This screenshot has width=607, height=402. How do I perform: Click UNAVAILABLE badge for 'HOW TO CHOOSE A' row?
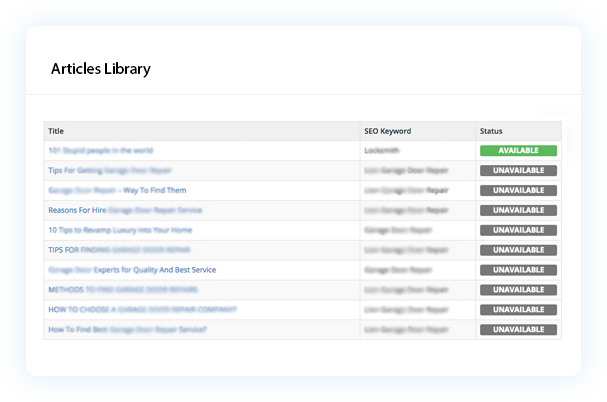[518, 309]
